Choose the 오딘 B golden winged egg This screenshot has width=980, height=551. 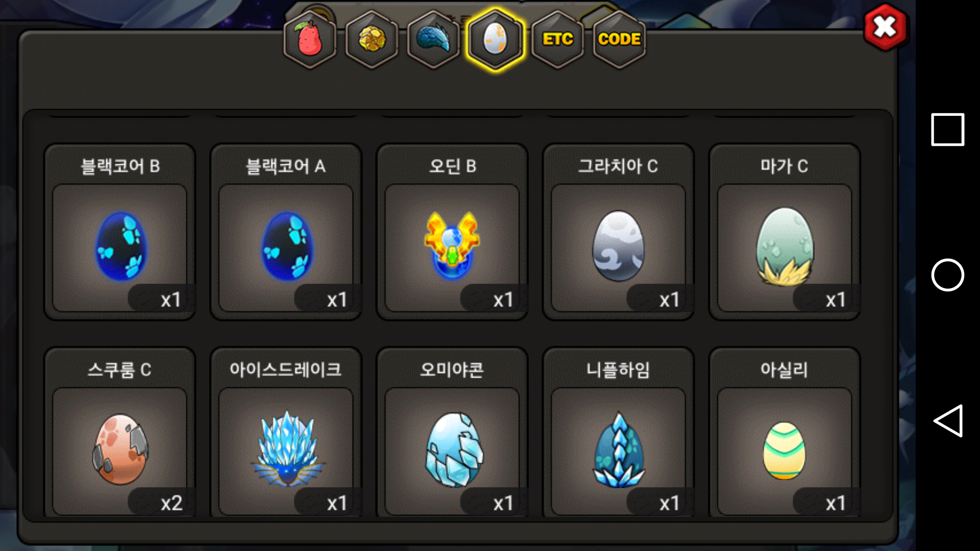(452, 232)
